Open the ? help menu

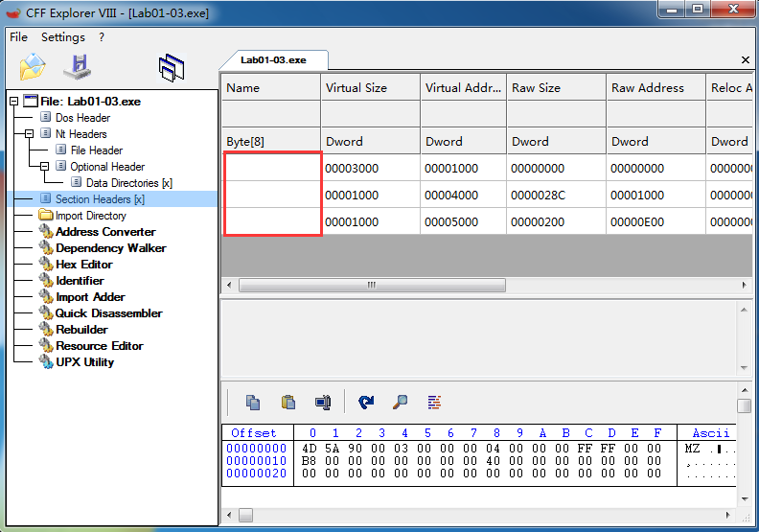coord(102,37)
